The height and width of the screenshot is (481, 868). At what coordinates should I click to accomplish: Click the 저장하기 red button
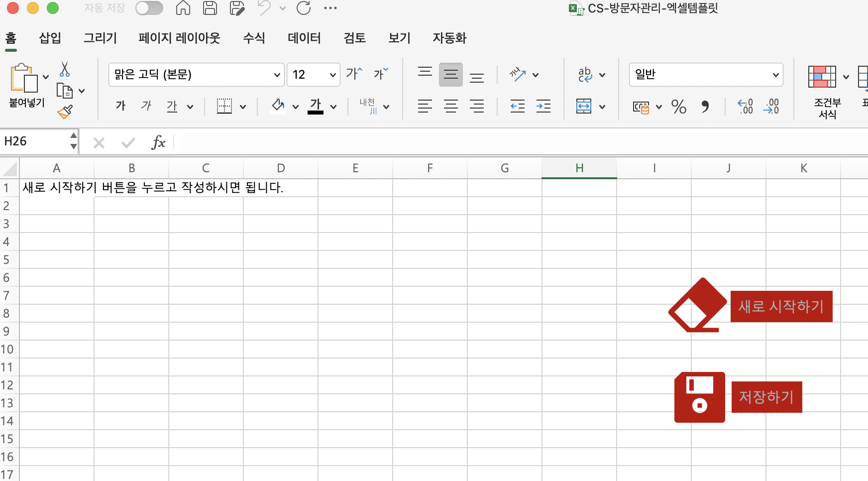pos(766,397)
